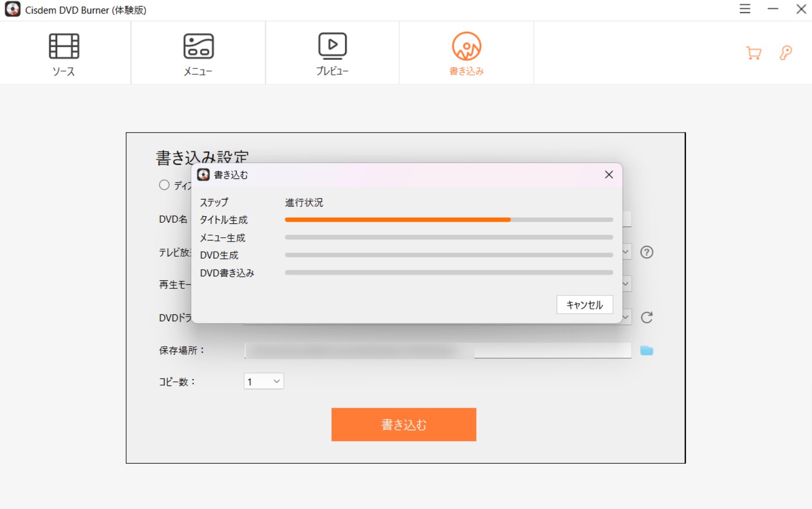Click the film strip source icon

coord(64,46)
